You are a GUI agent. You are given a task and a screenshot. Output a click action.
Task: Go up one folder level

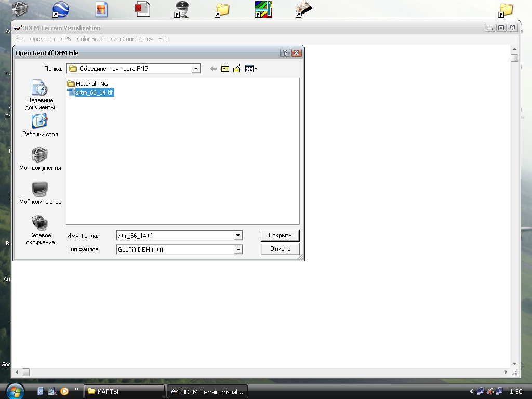point(225,69)
